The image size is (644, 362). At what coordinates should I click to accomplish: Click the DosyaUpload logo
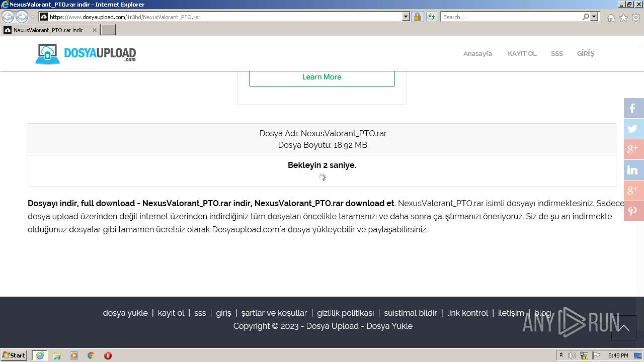click(86, 54)
